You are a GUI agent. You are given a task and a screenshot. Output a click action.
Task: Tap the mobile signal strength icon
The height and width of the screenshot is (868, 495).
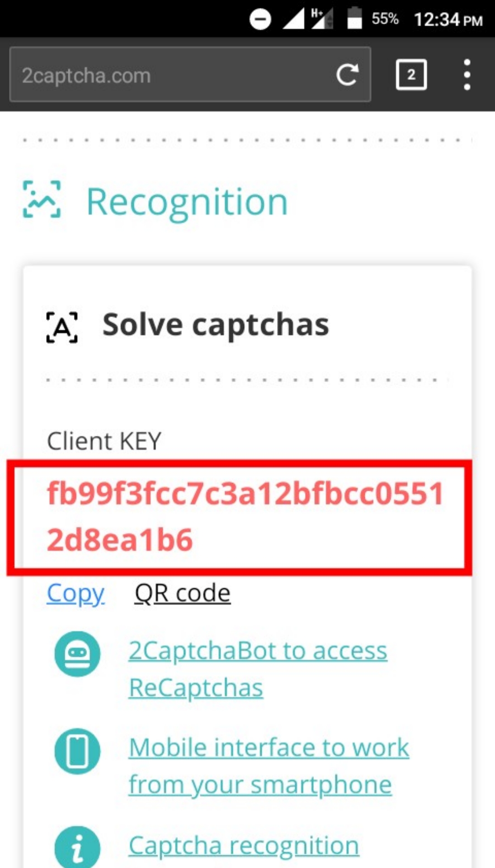[293, 19]
